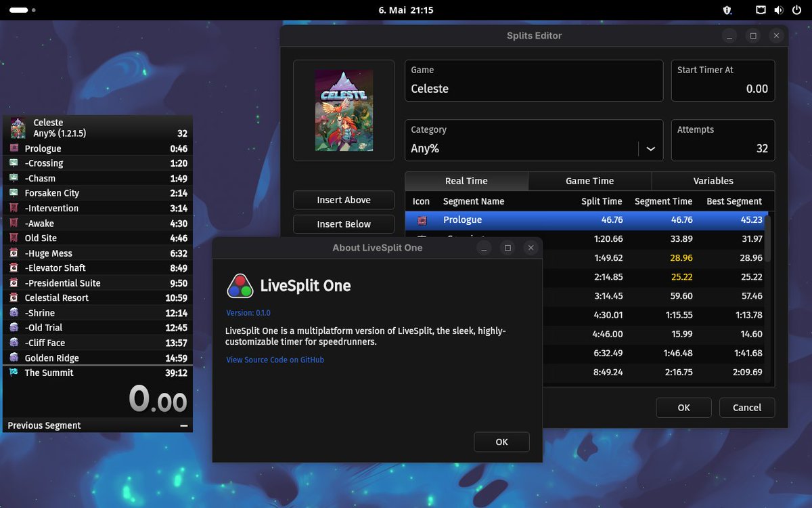812x508 pixels.
Task: Click the -Cliff Face split icon
Action: coord(14,342)
